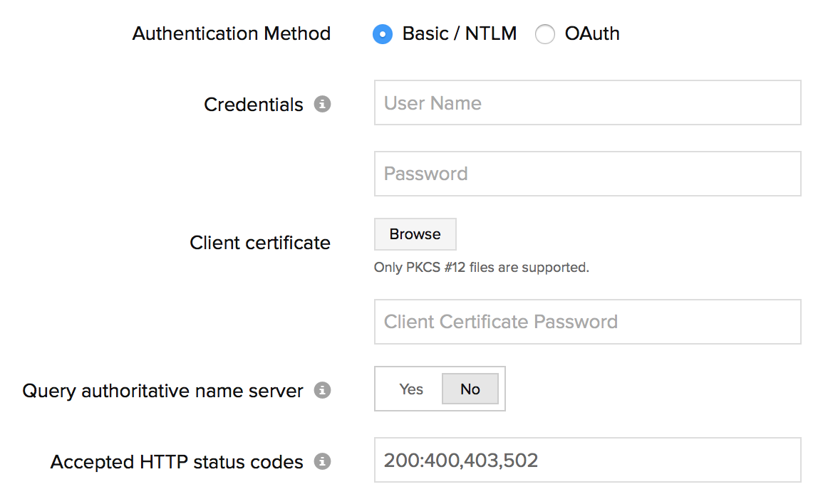
Task: Set Query authoritative name server to Yes
Action: (411, 389)
